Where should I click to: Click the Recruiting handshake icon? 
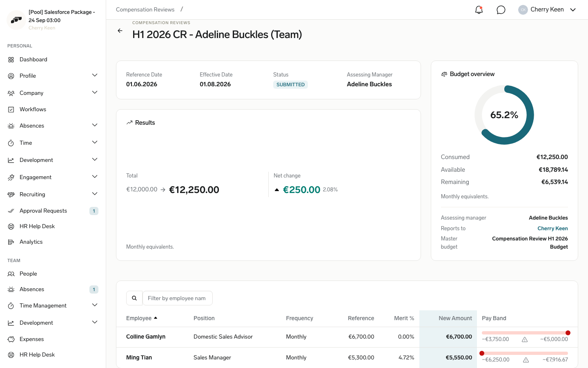point(11,195)
